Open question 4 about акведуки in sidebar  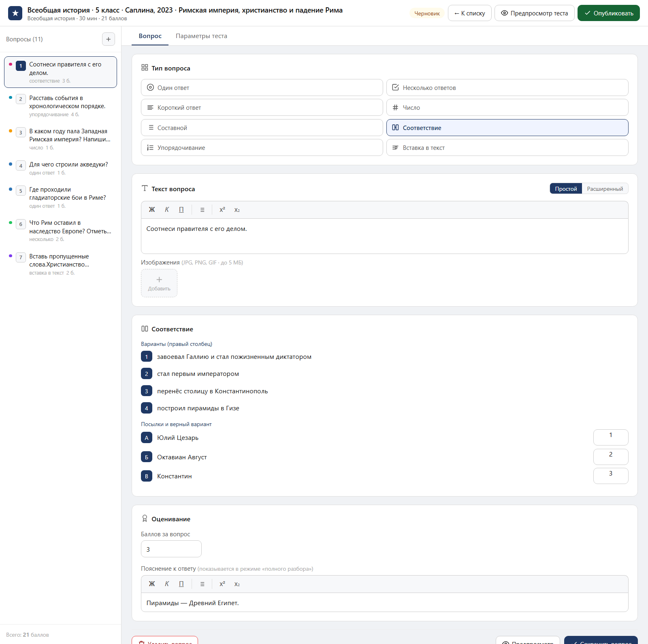(60, 168)
